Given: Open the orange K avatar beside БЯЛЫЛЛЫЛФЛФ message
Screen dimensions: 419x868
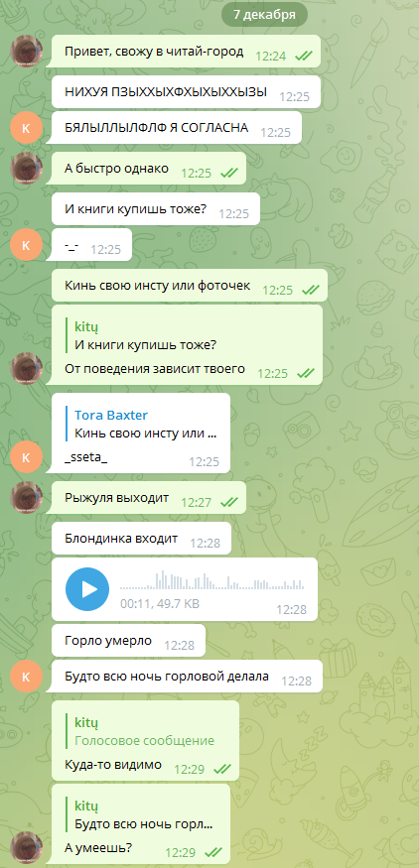Looking at the screenshot, I should click(26, 127).
